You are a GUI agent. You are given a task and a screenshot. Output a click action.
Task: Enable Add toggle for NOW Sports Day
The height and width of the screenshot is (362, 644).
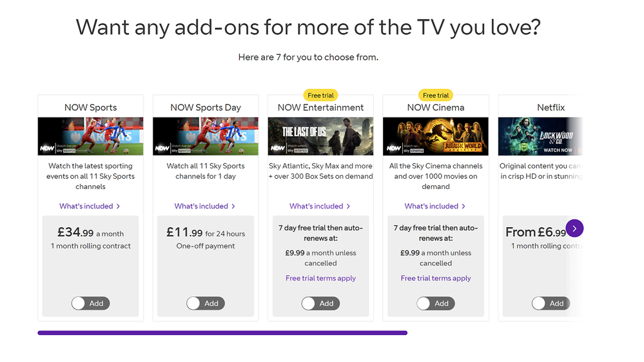coord(206,303)
